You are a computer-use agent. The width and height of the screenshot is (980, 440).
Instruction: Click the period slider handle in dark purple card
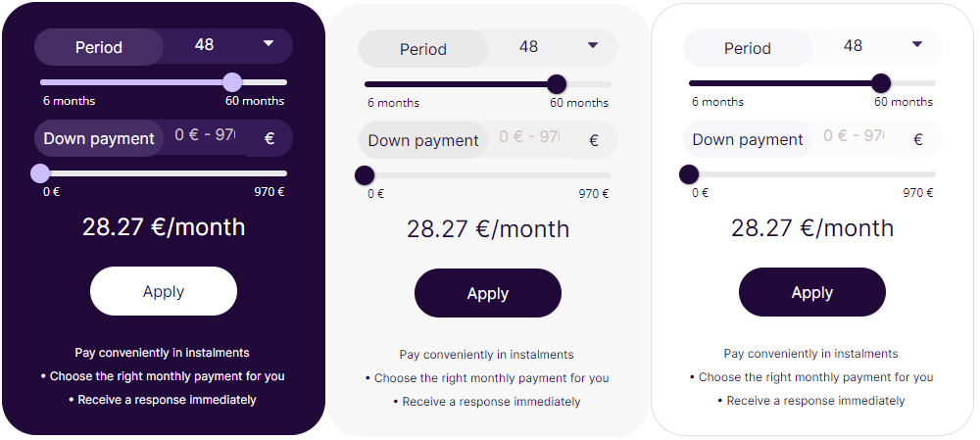coord(232,82)
